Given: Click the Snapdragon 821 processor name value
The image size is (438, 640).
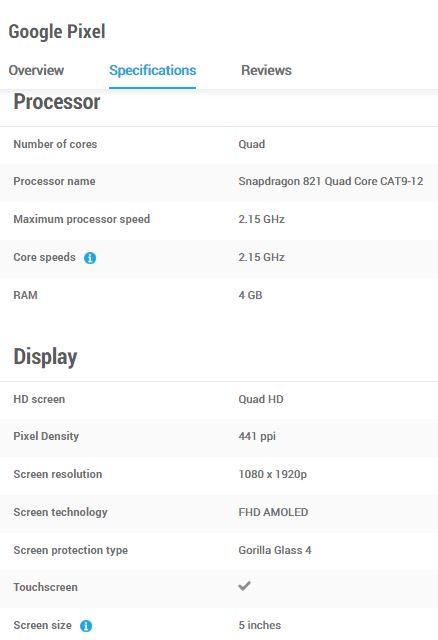Looking at the screenshot, I should [x=331, y=181].
